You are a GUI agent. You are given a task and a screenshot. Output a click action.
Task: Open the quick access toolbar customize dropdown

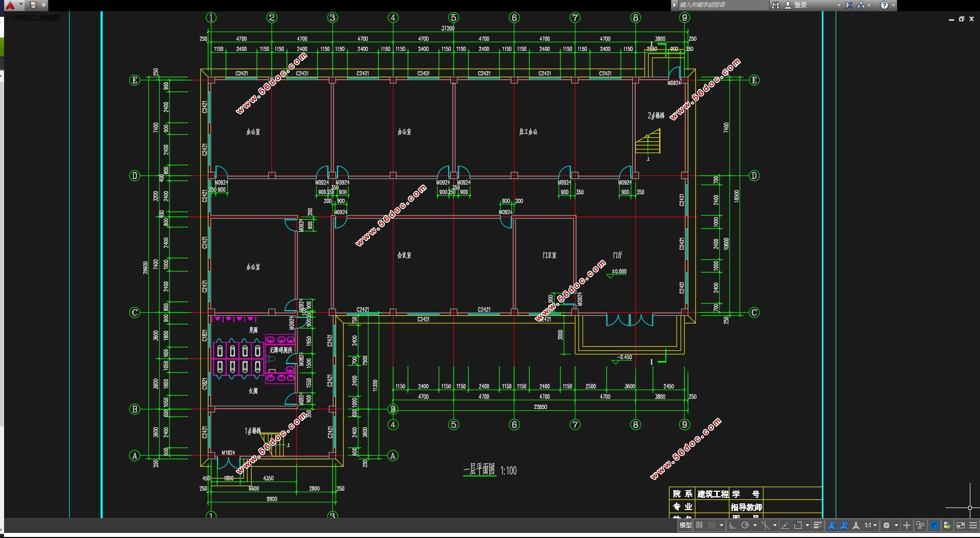pyautogui.click(x=44, y=5)
